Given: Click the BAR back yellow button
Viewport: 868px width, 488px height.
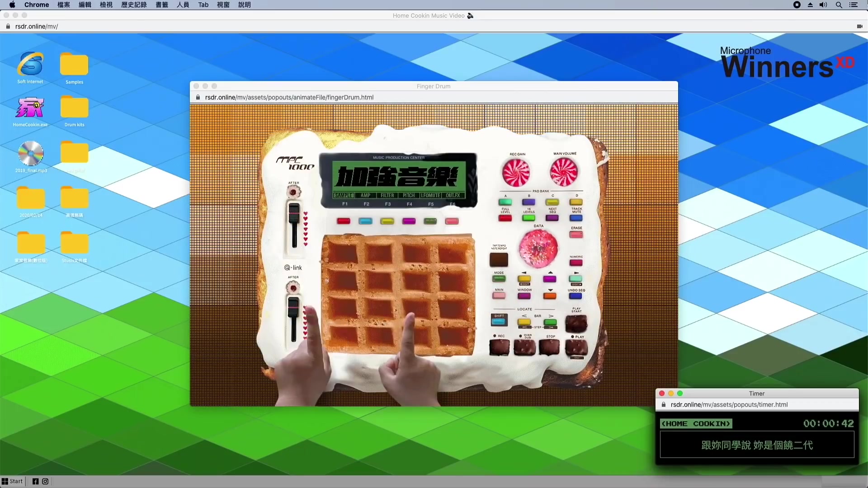Looking at the screenshot, I should point(524,323).
